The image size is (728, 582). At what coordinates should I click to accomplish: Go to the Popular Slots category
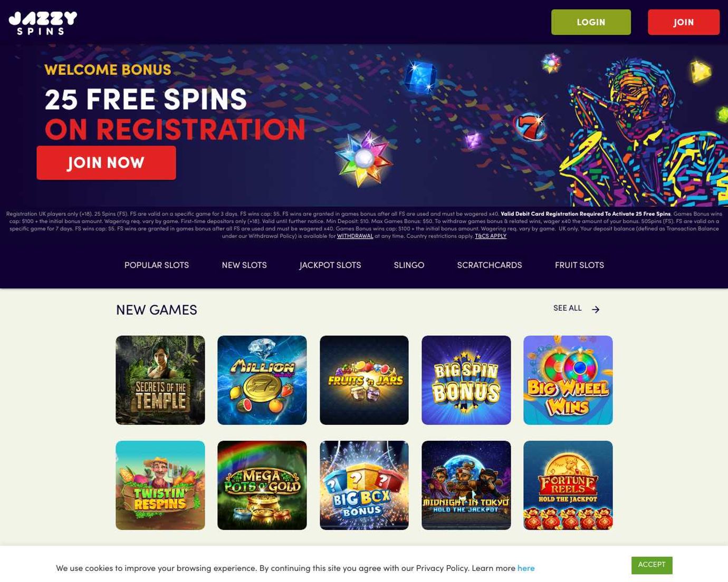coord(157,265)
